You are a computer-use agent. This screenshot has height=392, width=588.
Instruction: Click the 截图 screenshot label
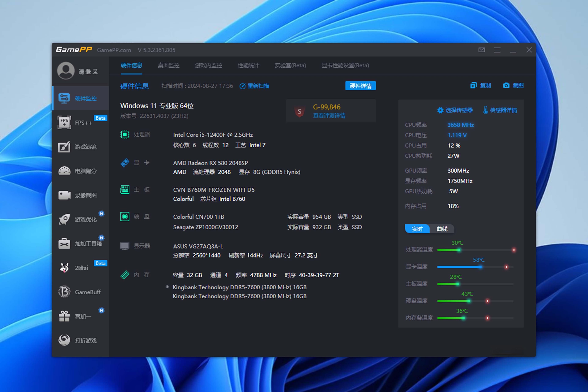518,85
